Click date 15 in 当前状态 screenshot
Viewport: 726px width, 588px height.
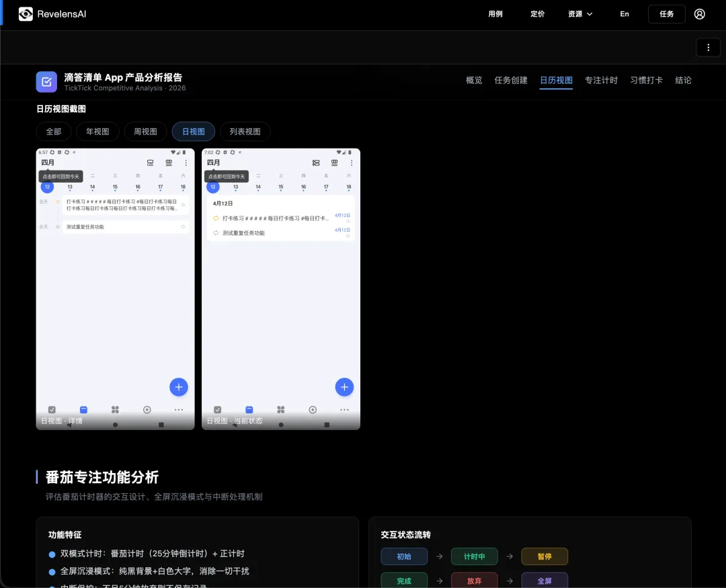(281, 187)
